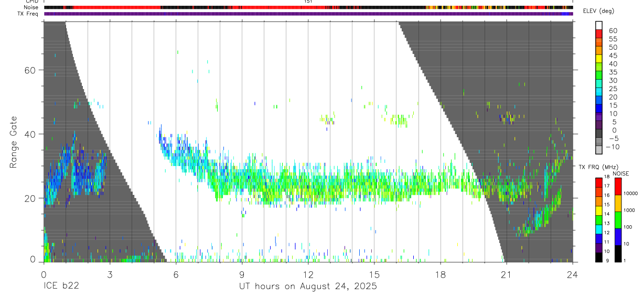Image resolution: width=644 pixels, height=297 pixels.
Task: Click the Range Gate vertical axis title
Action: (x=15, y=141)
